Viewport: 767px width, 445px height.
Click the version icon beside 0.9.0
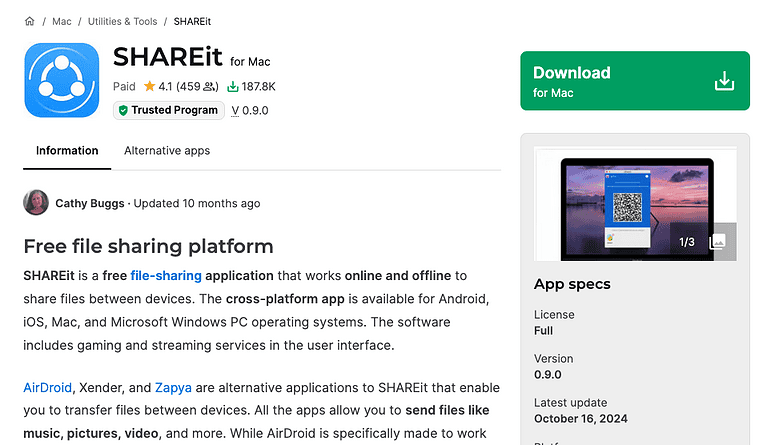pos(235,111)
